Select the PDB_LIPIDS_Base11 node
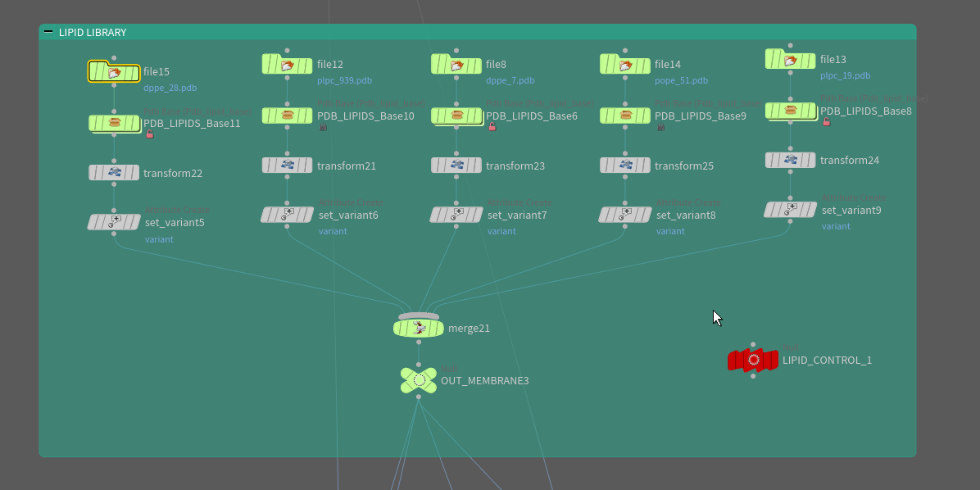The width and height of the screenshot is (980, 490). pyautogui.click(x=114, y=123)
